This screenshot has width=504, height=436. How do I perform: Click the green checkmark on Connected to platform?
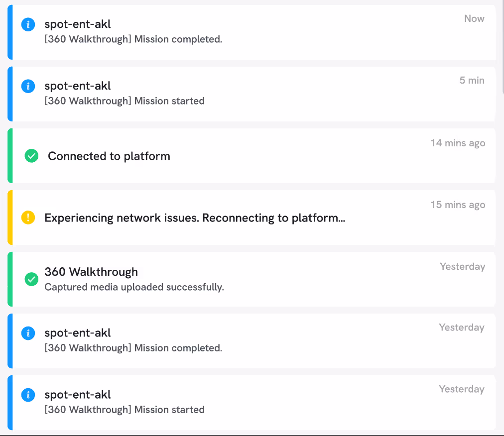point(31,156)
